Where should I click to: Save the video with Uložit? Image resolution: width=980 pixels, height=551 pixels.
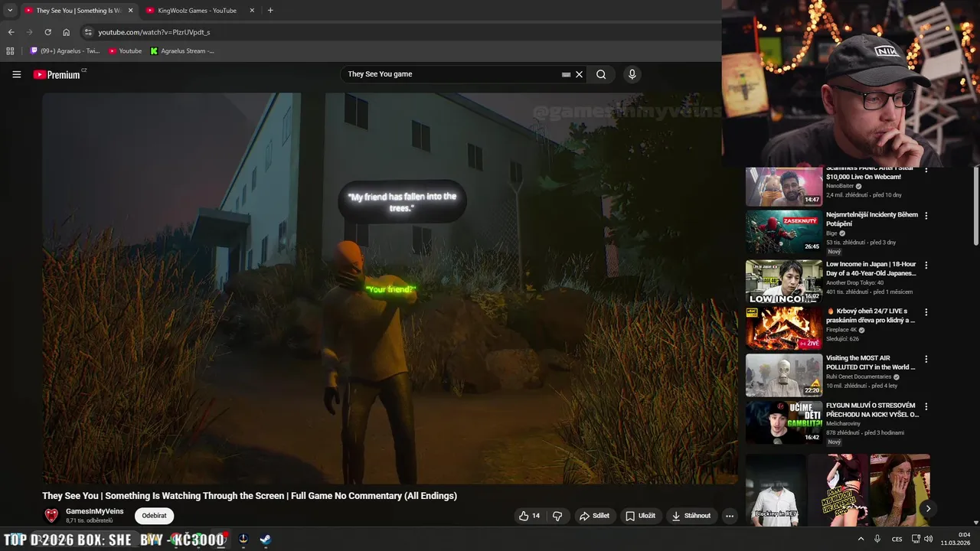pos(641,516)
